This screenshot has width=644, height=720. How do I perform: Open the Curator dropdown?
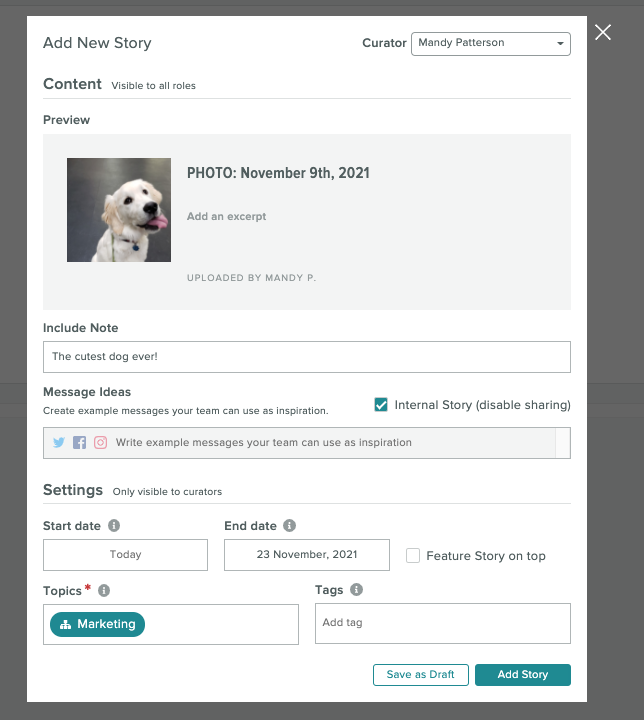(491, 44)
